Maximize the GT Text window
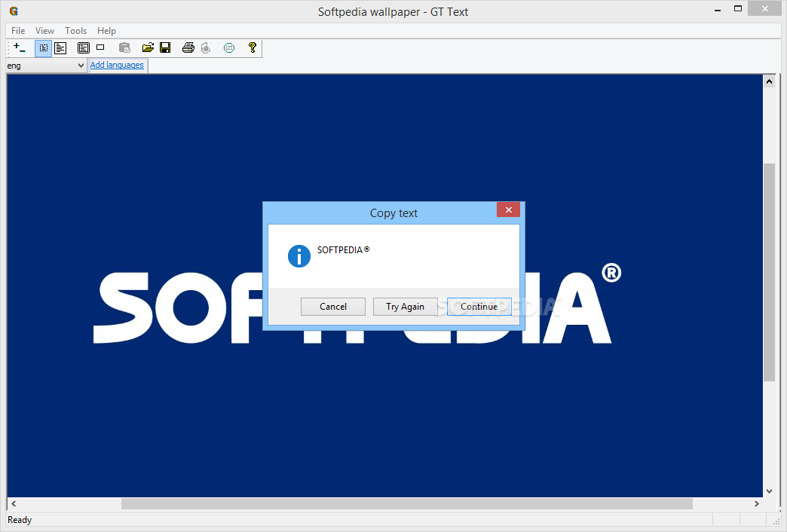Image resolution: width=787 pixels, height=532 pixels. pos(738,8)
